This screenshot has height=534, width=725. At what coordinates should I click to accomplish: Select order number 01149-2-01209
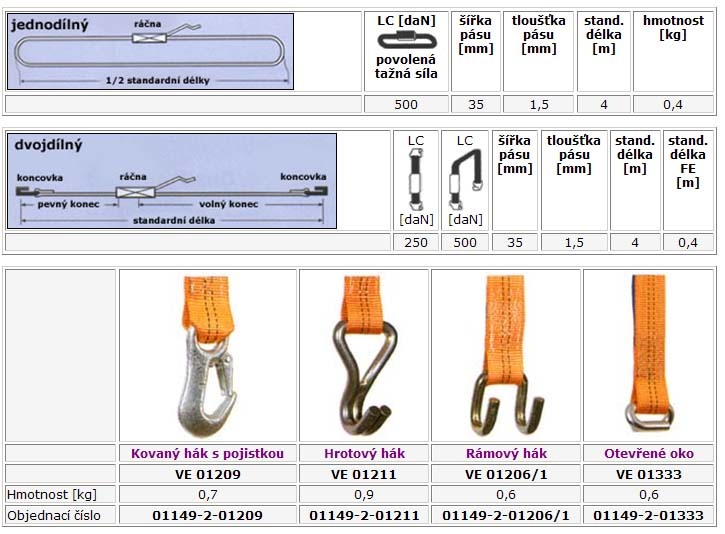click(x=208, y=515)
